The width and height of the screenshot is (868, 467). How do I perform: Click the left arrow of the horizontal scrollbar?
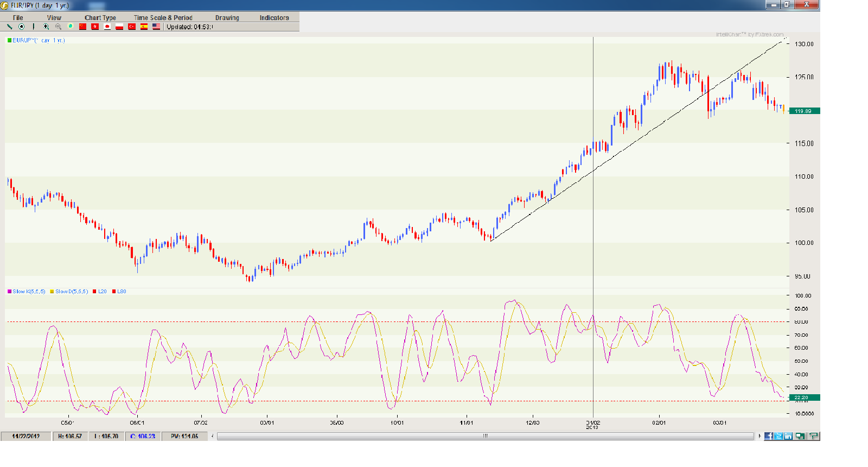point(213,436)
